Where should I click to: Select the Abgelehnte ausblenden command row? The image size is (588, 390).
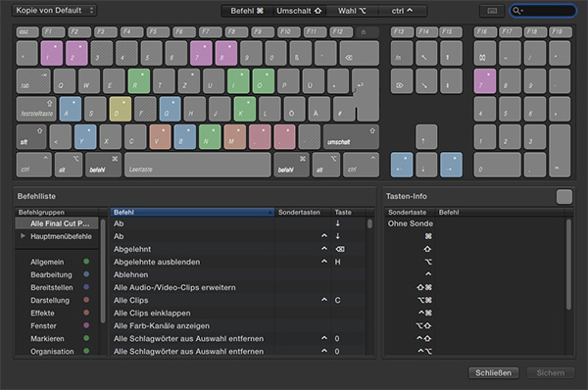[238, 262]
